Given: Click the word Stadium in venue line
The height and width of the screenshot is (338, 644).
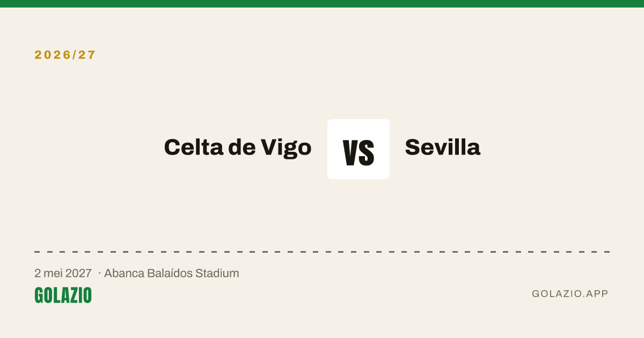Looking at the screenshot, I should coord(217,273).
